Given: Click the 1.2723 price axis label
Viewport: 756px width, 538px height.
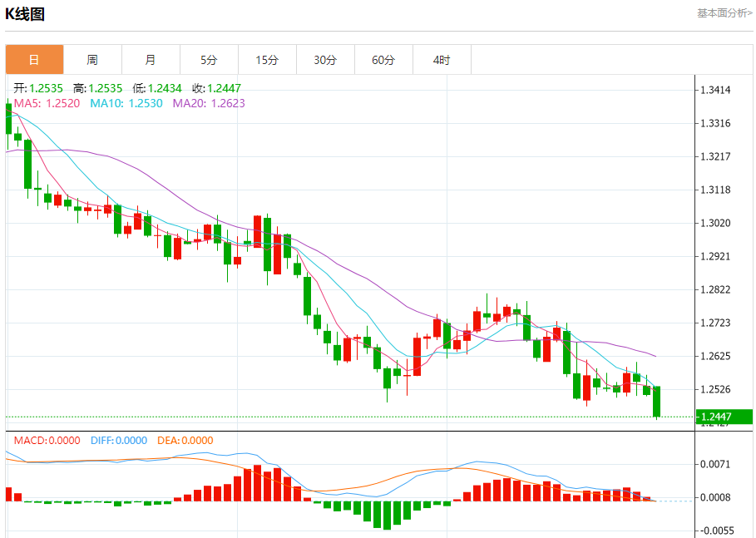Looking at the screenshot, I should tap(715, 323).
